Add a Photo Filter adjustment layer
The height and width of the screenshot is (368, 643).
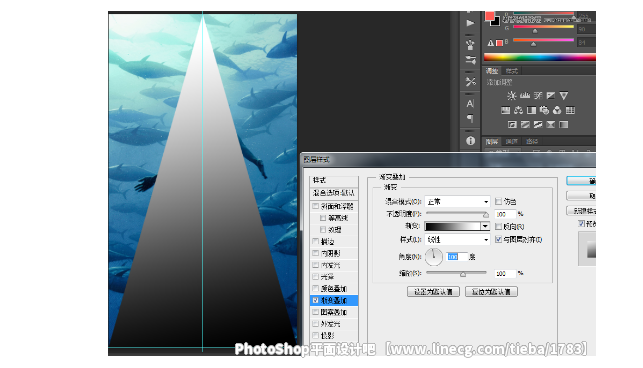tap(544, 110)
